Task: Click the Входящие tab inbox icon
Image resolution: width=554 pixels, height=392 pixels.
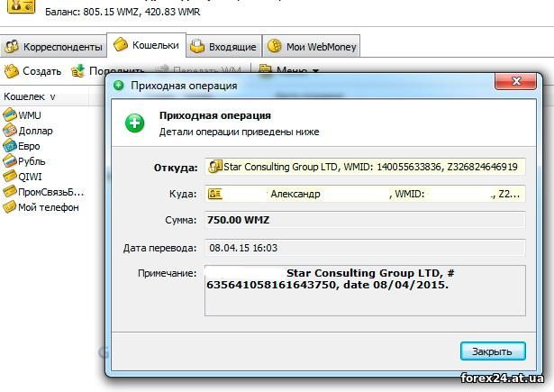Action: pos(197,46)
